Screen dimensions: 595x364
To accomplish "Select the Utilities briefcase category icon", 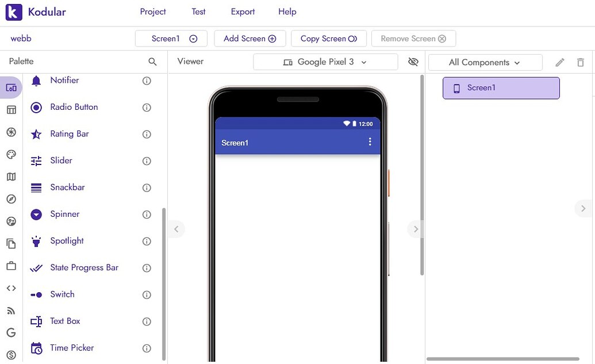I will (x=11, y=266).
